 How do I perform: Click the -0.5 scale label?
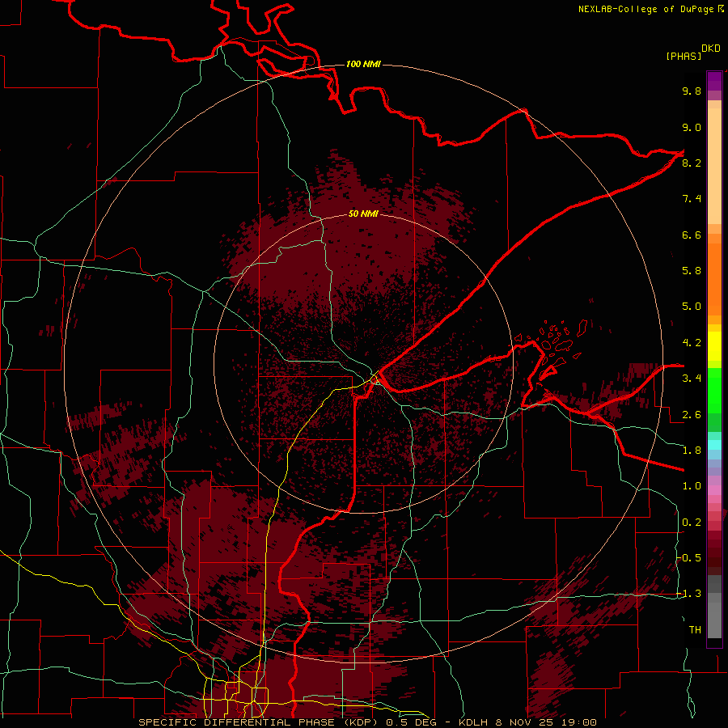click(x=688, y=558)
